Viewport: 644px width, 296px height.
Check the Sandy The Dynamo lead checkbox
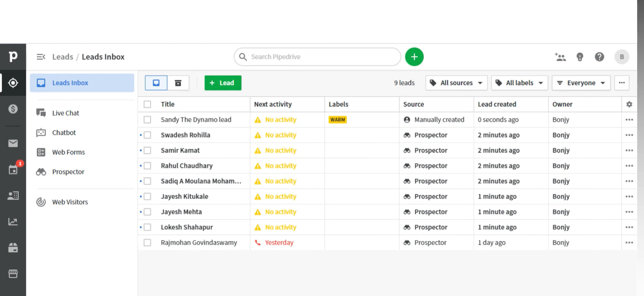pyautogui.click(x=147, y=120)
